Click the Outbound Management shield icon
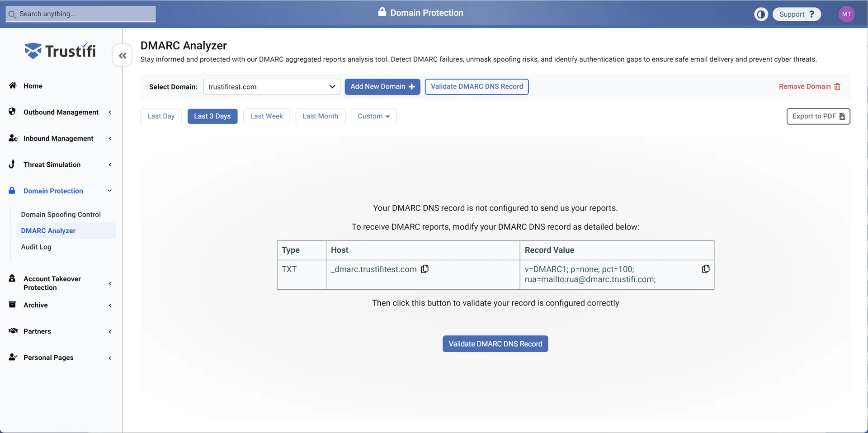 [x=12, y=112]
